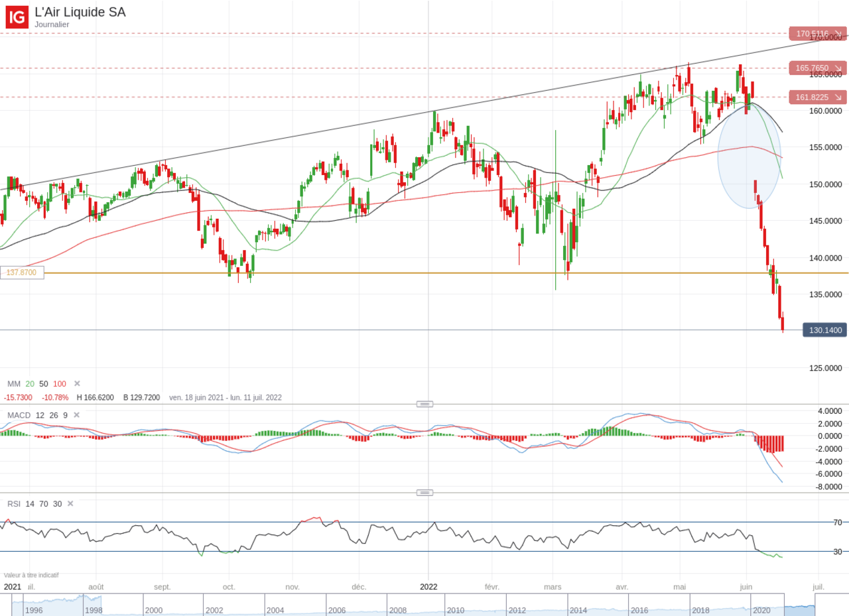
Task: Click the current price tag 130.1400
Action: pos(824,330)
